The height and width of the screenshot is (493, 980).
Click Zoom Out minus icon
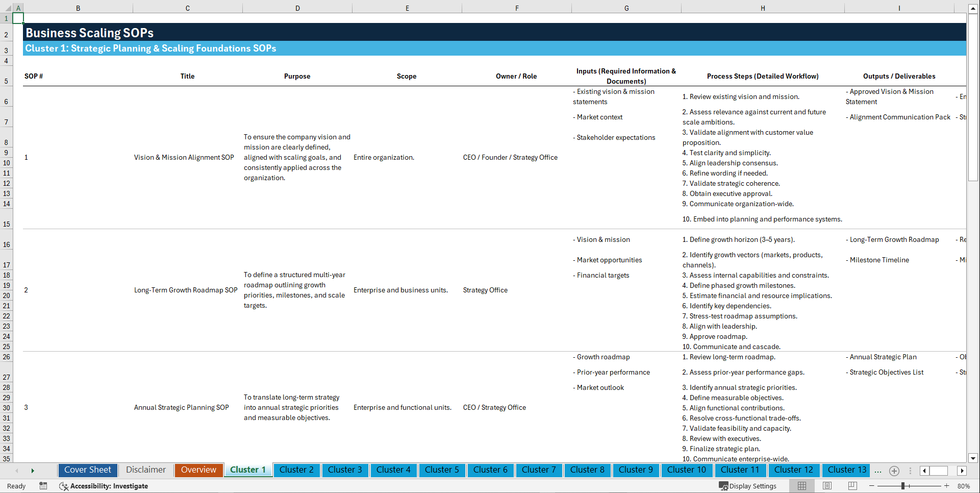click(871, 485)
